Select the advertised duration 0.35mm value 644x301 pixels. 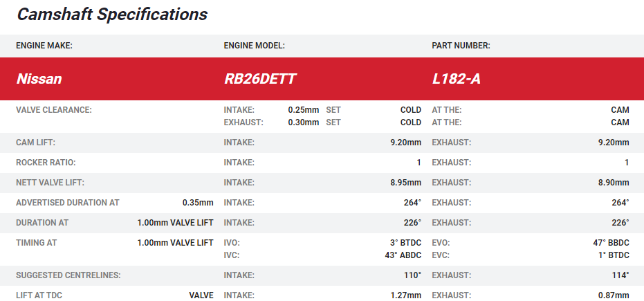click(198, 203)
